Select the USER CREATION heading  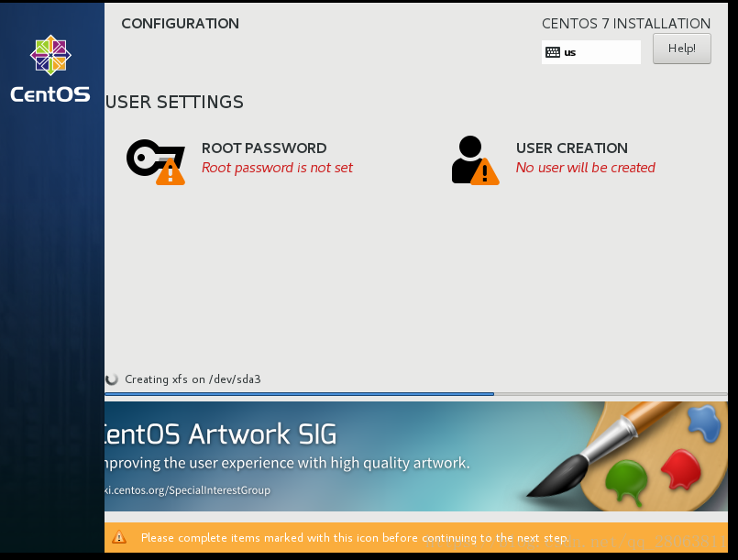click(572, 148)
